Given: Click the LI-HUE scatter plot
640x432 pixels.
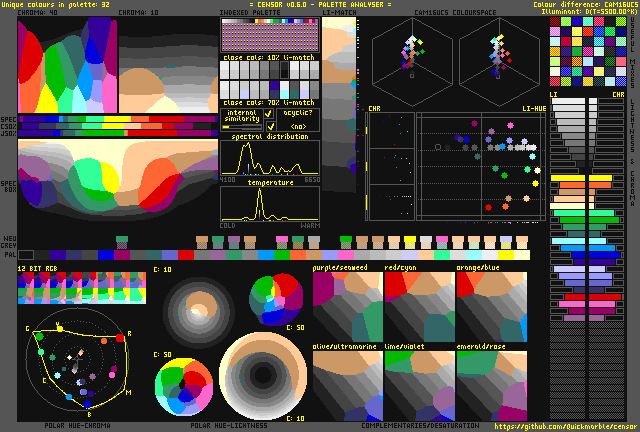Looking at the screenshot, I should pos(481,166).
